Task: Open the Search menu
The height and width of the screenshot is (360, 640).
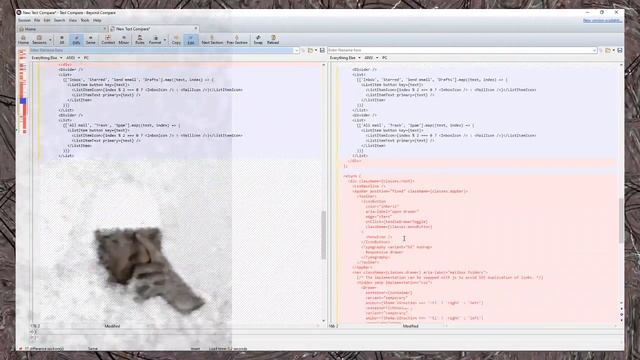Action: click(x=60, y=20)
